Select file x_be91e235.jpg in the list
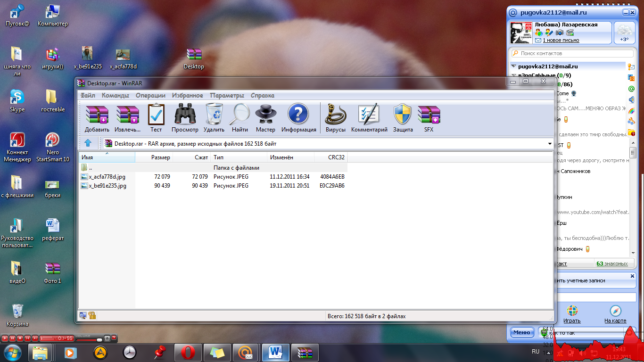The image size is (644, 362). (214, 186)
